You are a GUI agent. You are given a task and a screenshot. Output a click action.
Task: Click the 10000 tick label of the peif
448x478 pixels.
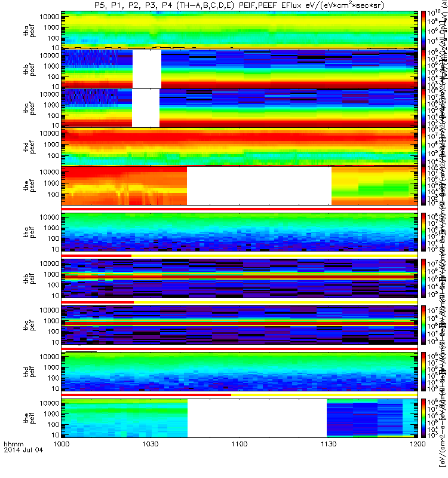point(50,403)
